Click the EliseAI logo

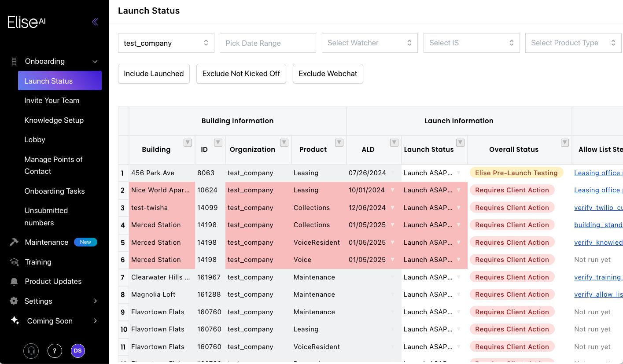pyautogui.click(x=26, y=22)
